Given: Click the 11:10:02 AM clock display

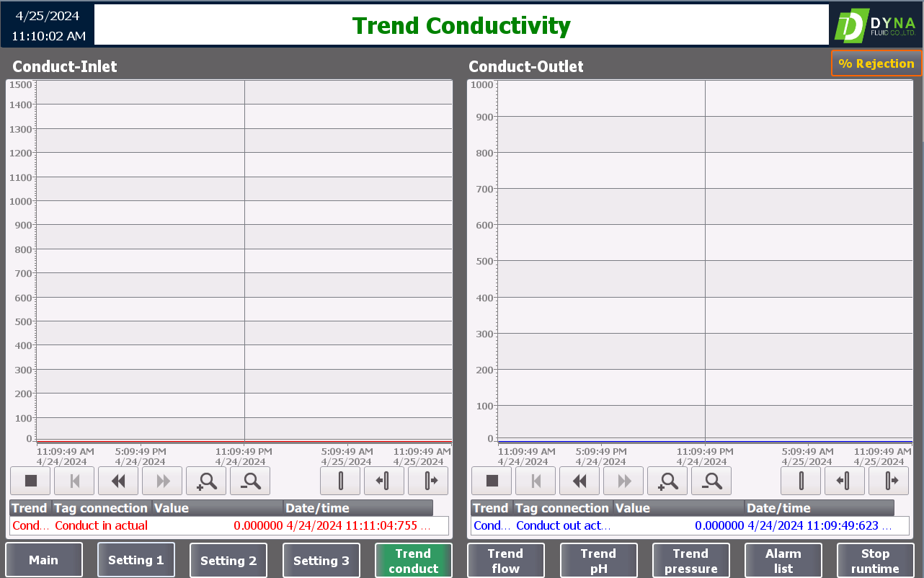Looking at the screenshot, I should (x=48, y=35).
